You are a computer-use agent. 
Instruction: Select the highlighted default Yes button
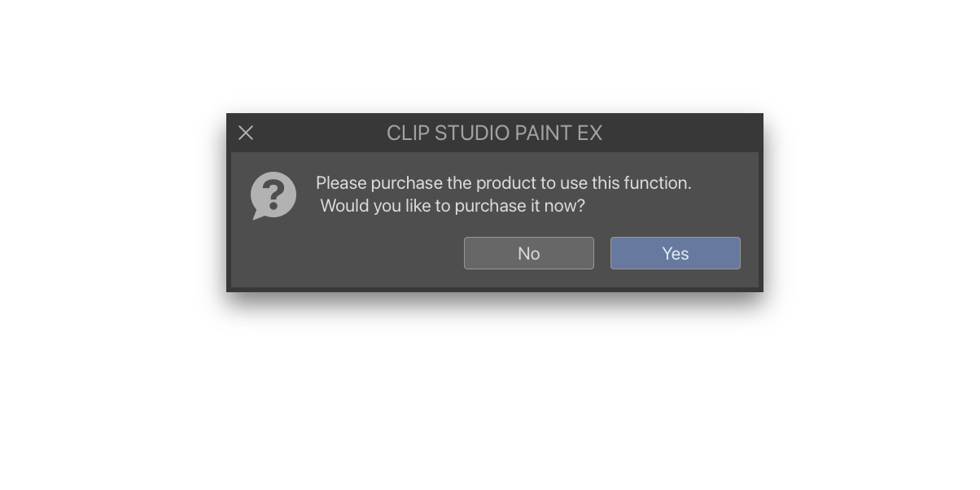pyautogui.click(x=675, y=253)
